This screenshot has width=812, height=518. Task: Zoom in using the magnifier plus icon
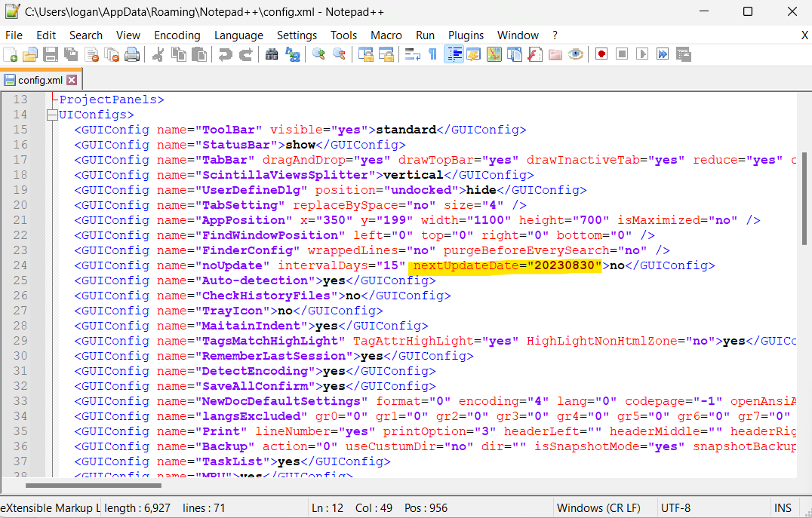pos(318,54)
